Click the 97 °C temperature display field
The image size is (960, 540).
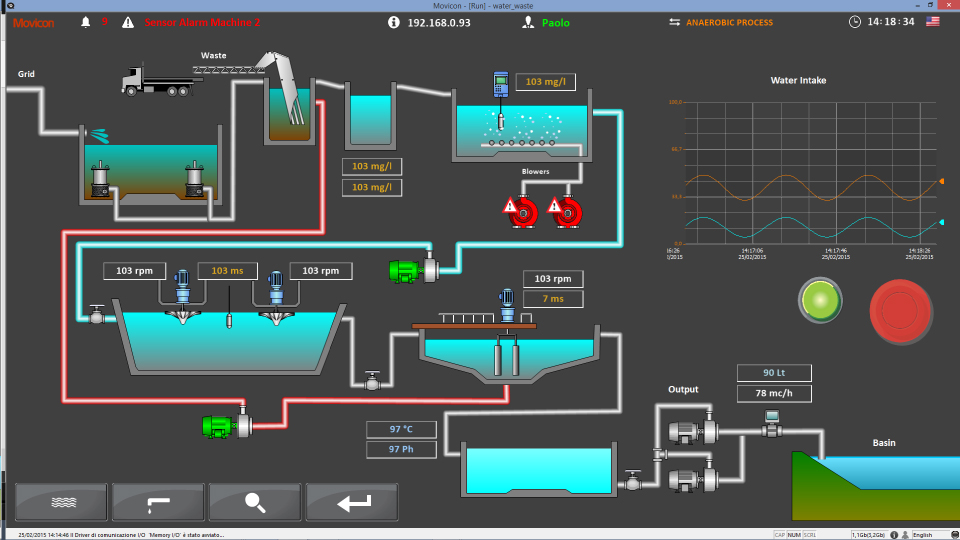tap(401, 429)
